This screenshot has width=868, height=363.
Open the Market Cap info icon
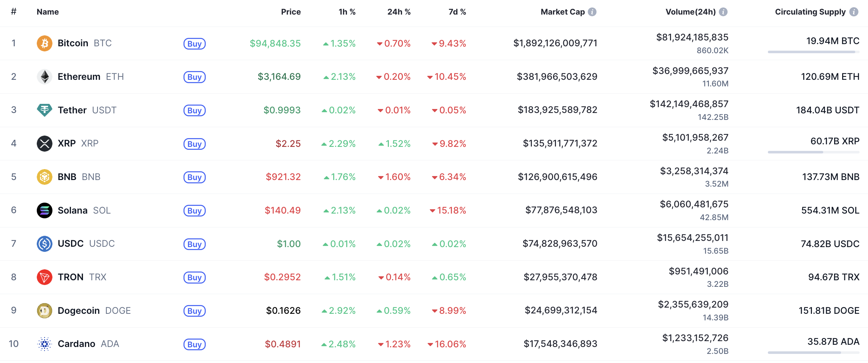592,12
